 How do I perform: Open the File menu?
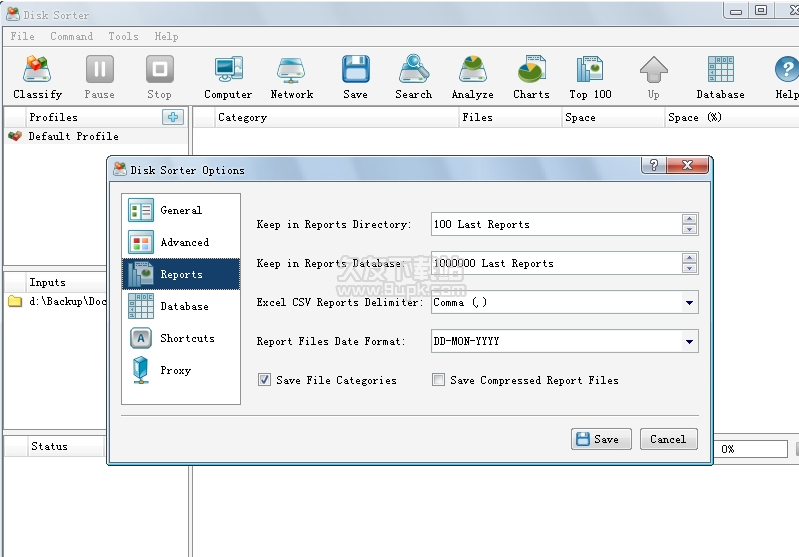click(22, 37)
